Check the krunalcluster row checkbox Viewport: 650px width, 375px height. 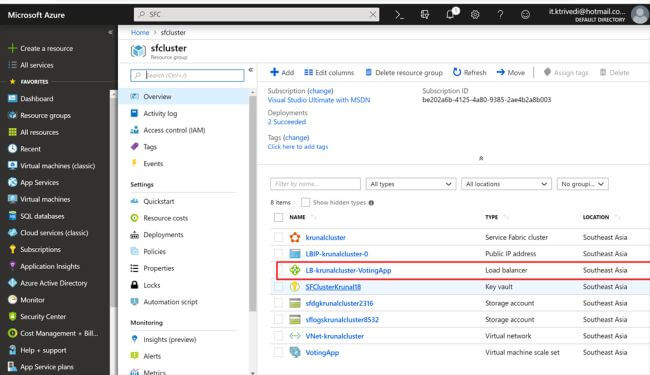coord(279,237)
